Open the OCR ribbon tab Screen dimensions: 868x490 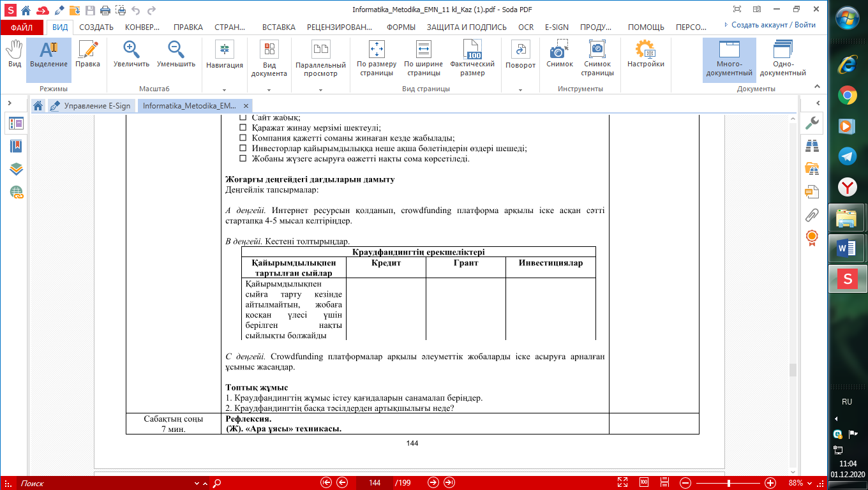pyautogui.click(x=526, y=27)
